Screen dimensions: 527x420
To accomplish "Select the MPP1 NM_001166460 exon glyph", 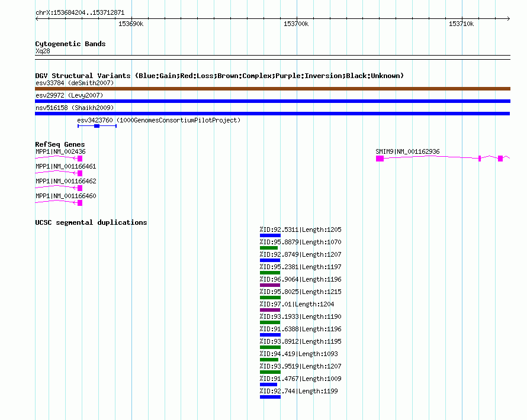I will coord(80,203).
